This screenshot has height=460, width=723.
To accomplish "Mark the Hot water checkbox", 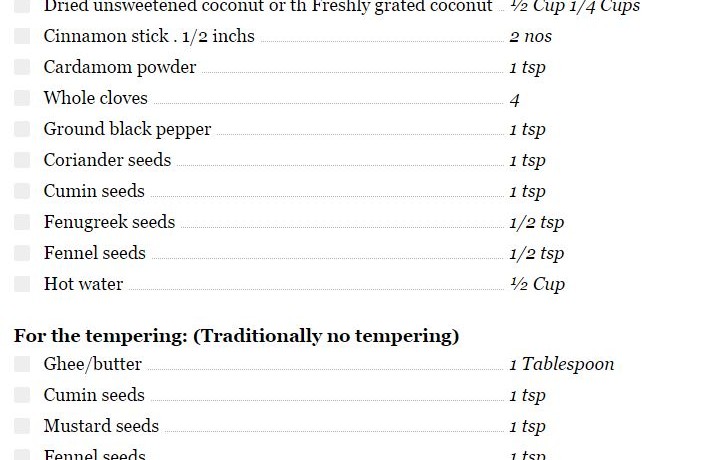I will pos(22,284).
